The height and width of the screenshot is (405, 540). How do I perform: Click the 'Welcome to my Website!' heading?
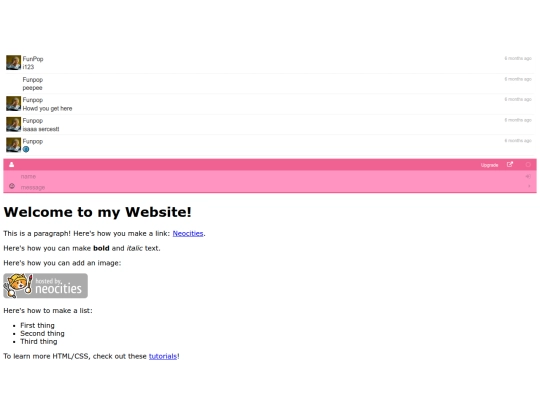97,212
